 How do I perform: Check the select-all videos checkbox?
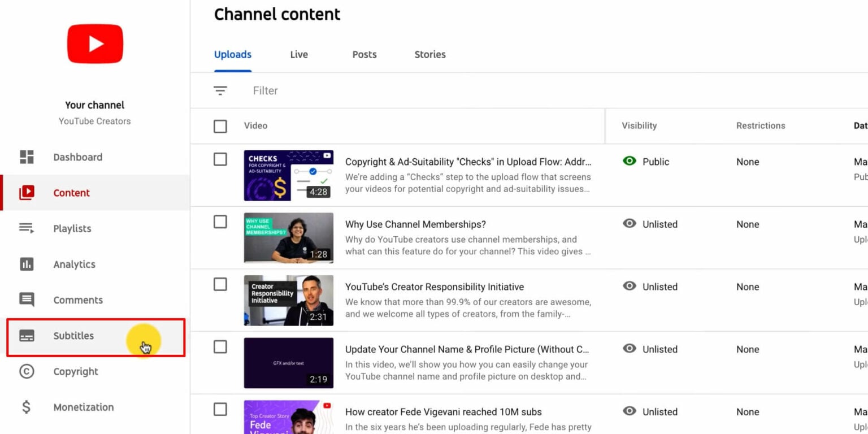tap(220, 126)
